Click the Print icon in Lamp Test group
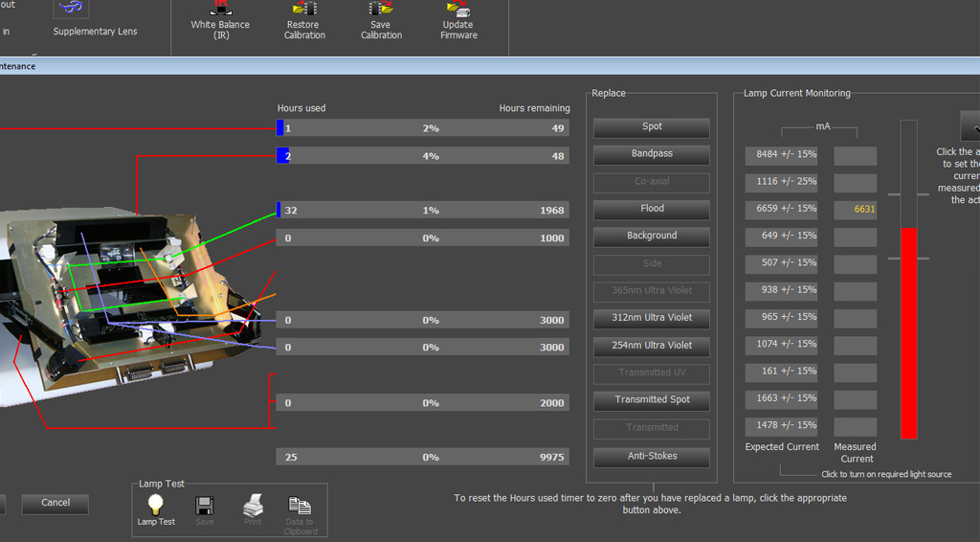This screenshot has width=980, height=542. coord(253,505)
